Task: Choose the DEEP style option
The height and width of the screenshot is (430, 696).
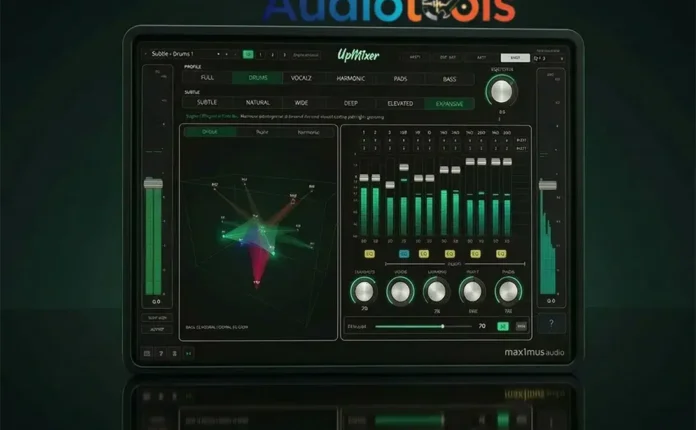Action: [351, 103]
